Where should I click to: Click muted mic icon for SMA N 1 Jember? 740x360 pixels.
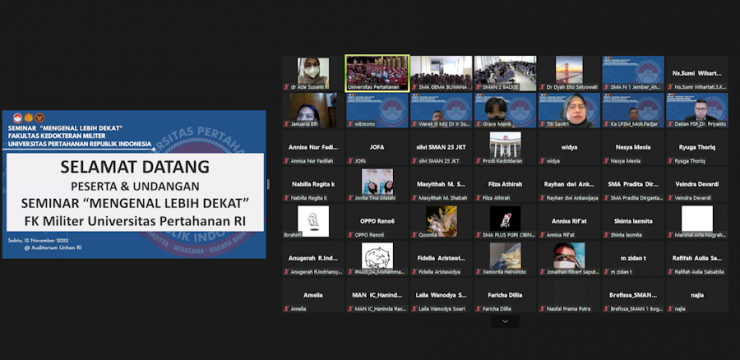(606, 87)
